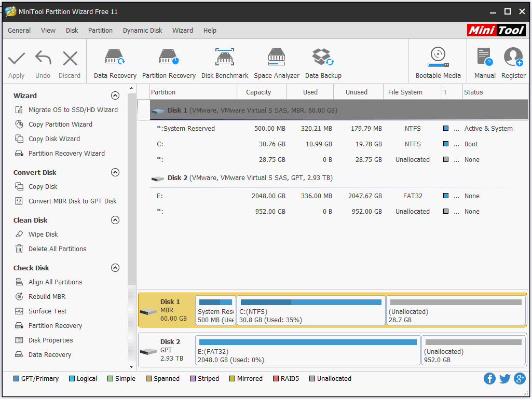This screenshot has width=532, height=399.
Task: Click the sidebar scroll up arrow
Action: pos(132,89)
